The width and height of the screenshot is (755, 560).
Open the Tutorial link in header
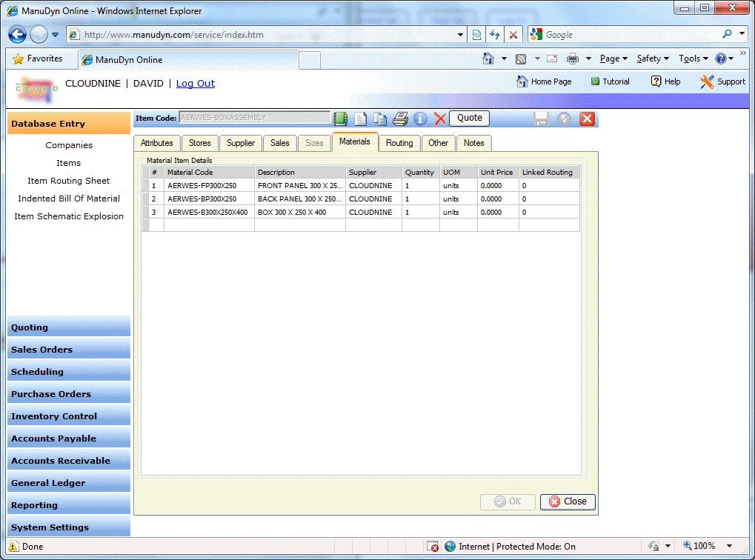610,81
